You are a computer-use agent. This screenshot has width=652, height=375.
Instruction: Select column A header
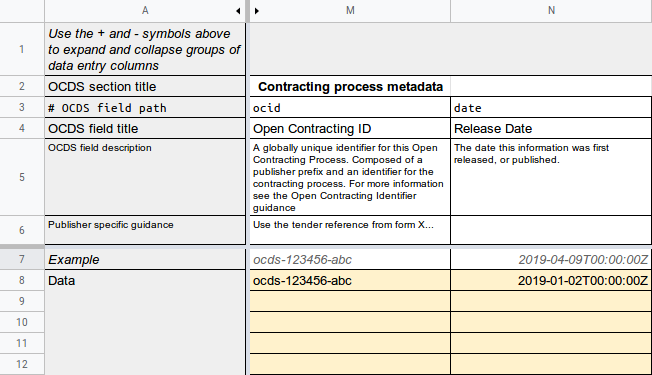(145, 11)
